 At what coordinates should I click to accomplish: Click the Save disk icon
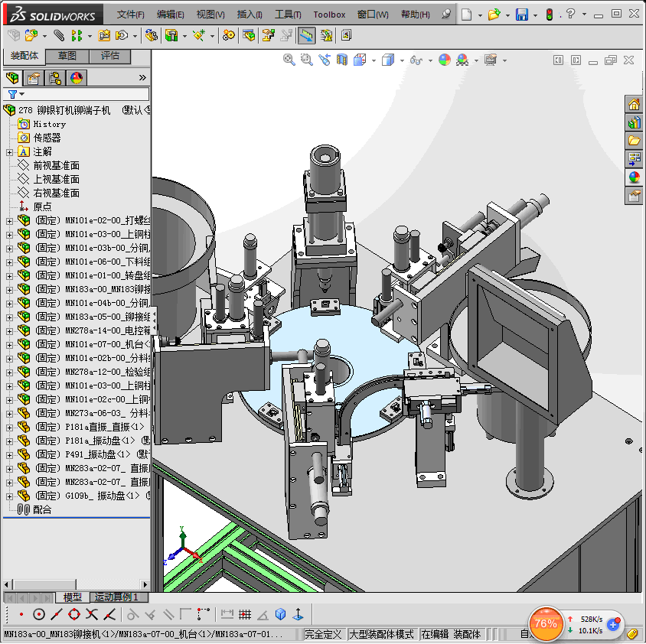pos(521,15)
